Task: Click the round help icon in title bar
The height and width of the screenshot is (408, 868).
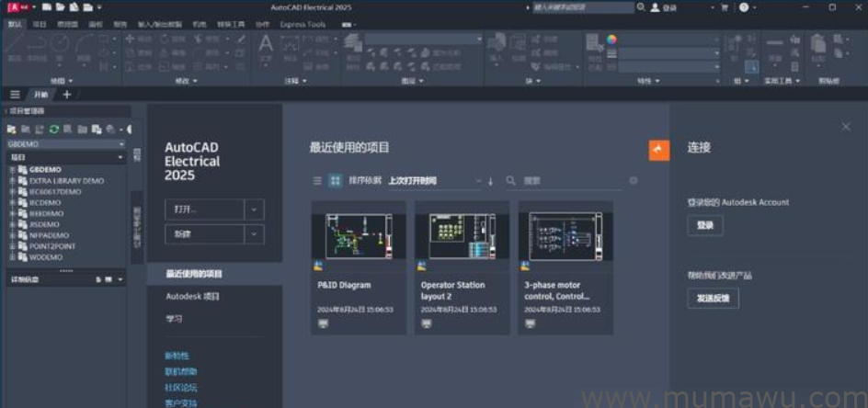Action: [x=744, y=7]
